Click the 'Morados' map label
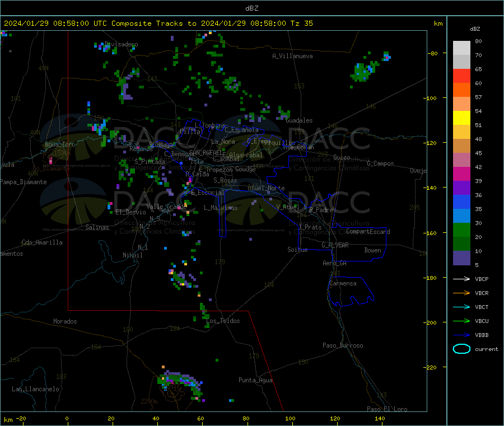Image resolution: width=504 pixels, height=426 pixels. [65, 321]
